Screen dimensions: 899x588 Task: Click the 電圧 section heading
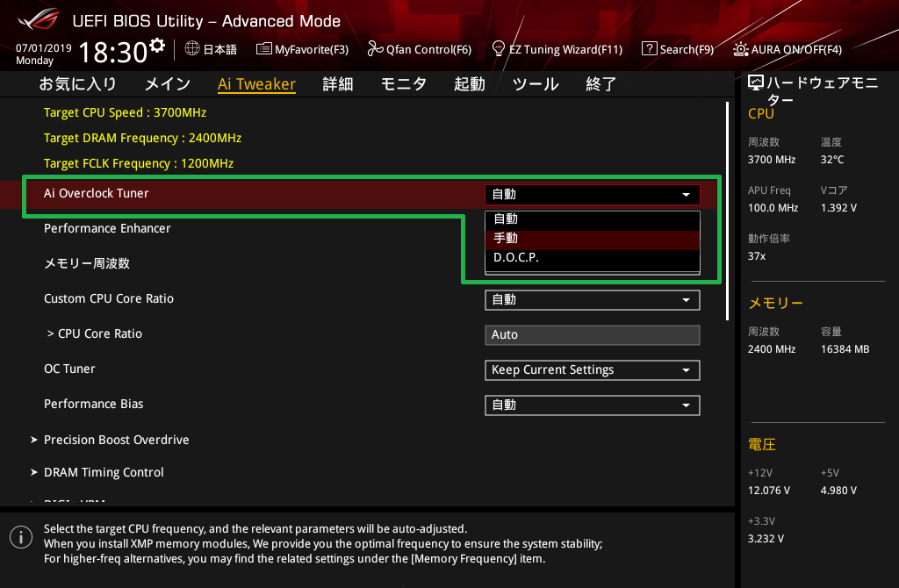761,445
